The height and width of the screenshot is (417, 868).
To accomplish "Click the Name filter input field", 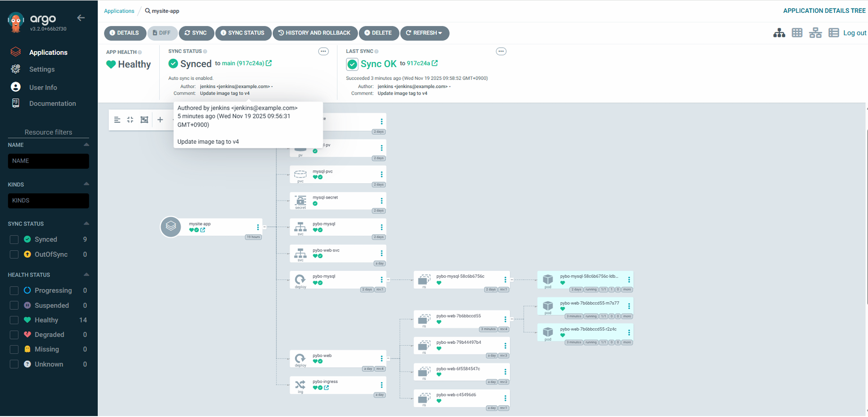I will [x=48, y=161].
